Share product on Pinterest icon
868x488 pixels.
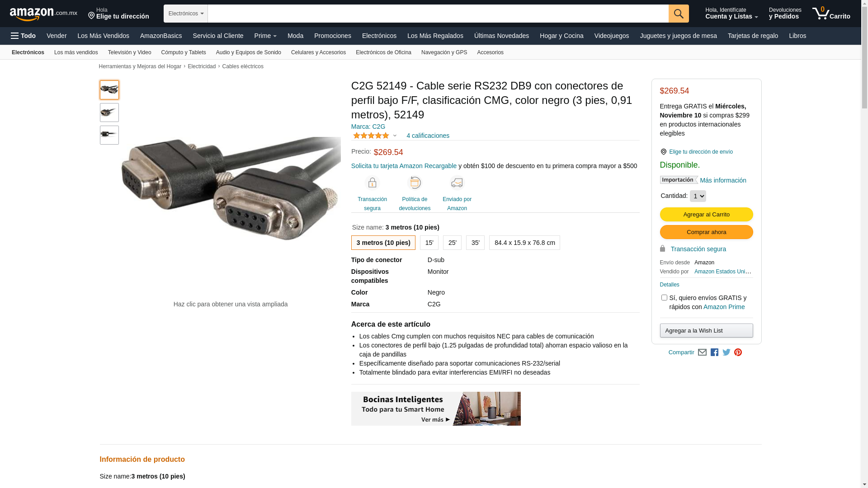click(738, 352)
